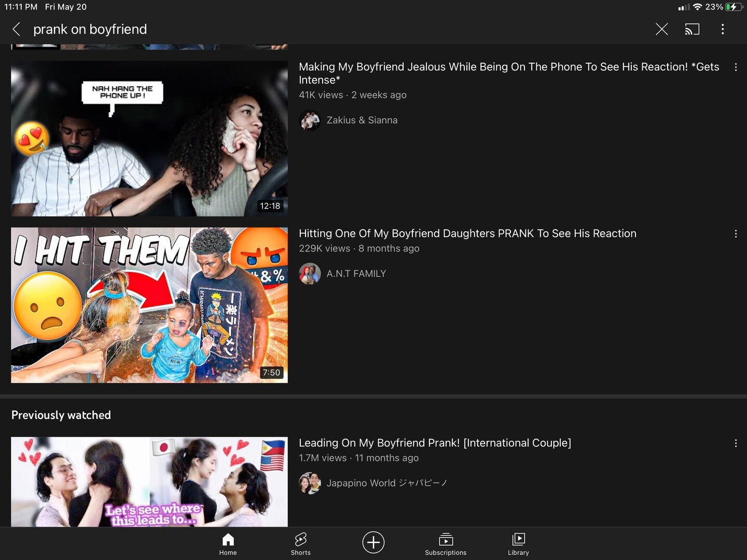The image size is (747, 560).
Task: Open options for 'Making My Boyfriend Jealous' video
Action: tap(736, 67)
